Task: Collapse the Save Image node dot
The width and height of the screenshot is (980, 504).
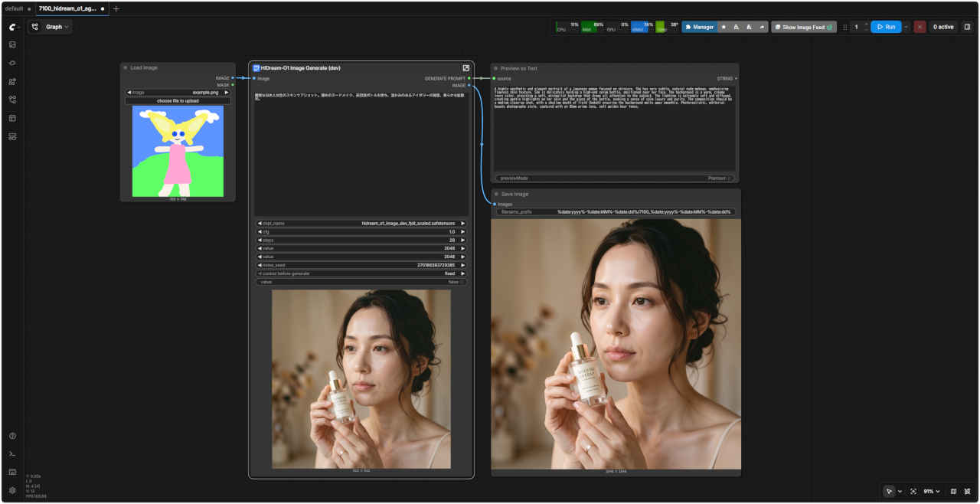Action: [x=496, y=194]
